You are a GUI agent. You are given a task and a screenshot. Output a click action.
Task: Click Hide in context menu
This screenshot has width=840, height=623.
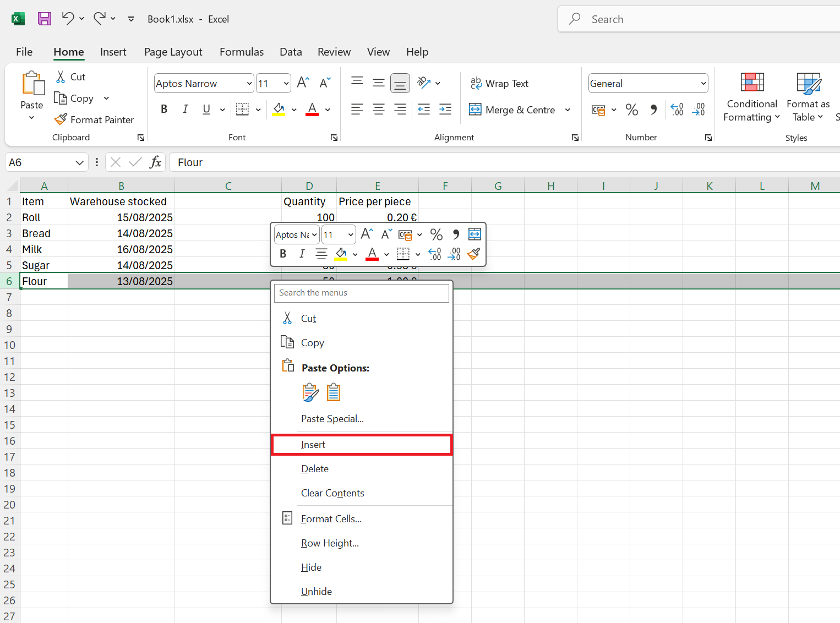click(x=362, y=567)
